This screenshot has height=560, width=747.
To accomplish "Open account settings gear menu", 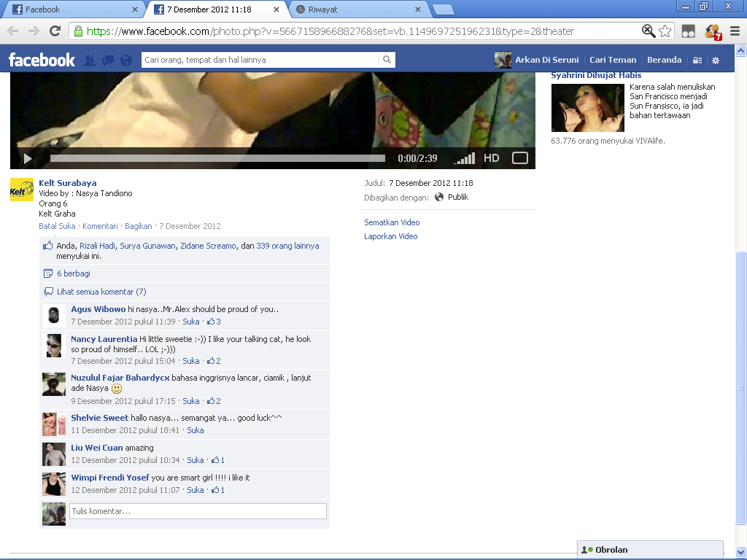I will click(x=716, y=60).
